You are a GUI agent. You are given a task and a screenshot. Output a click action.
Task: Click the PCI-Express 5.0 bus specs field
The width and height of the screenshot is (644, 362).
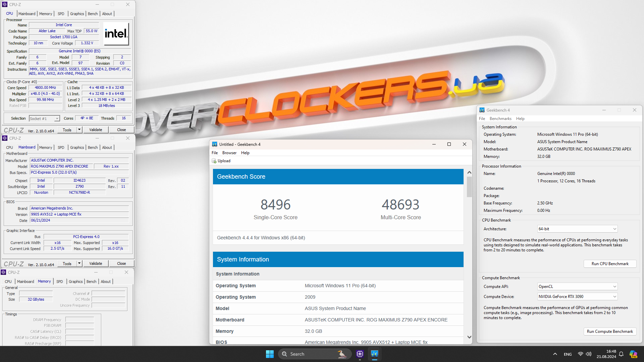(x=79, y=172)
